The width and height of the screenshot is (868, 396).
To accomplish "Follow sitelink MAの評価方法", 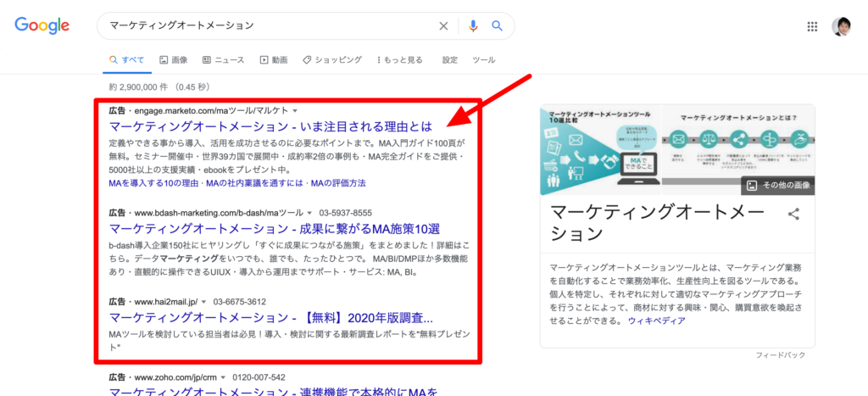I will pos(338,183).
